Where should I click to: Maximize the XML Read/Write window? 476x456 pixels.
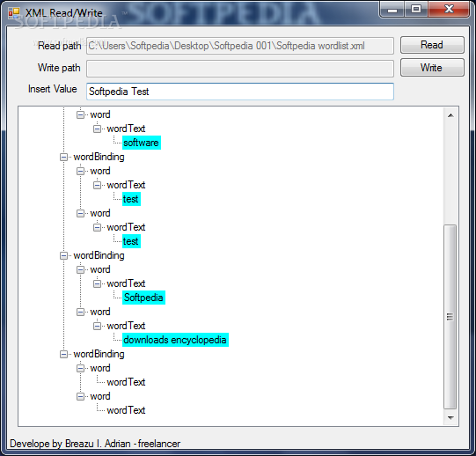[416, 9]
